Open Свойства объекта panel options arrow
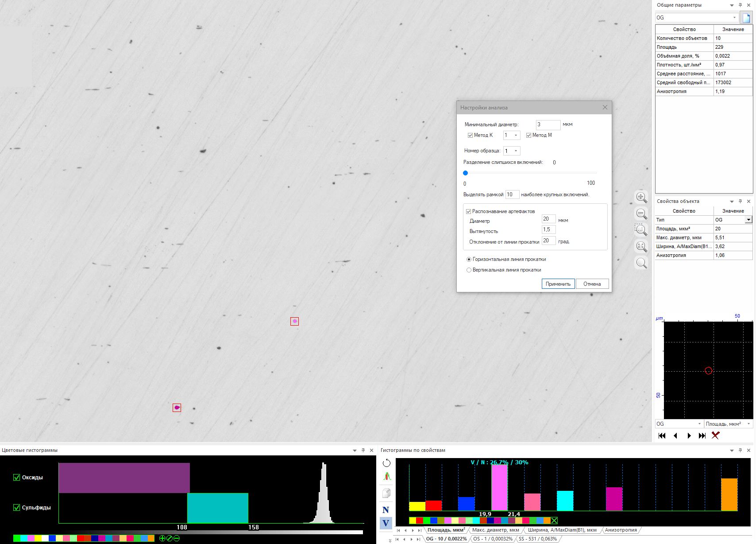The image size is (756, 544). pos(732,202)
